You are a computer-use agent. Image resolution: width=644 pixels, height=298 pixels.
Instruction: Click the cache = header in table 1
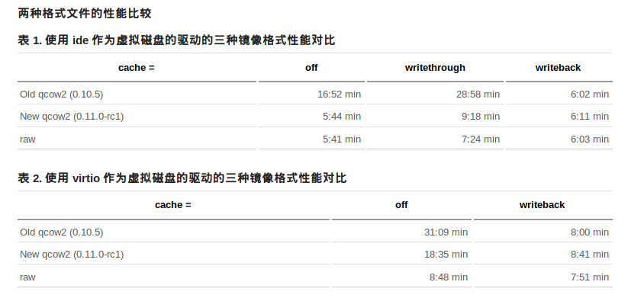[x=137, y=68]
